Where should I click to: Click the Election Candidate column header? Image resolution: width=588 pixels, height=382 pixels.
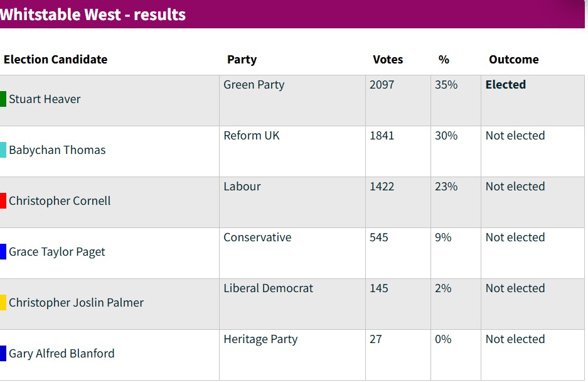tap(55, 59)
